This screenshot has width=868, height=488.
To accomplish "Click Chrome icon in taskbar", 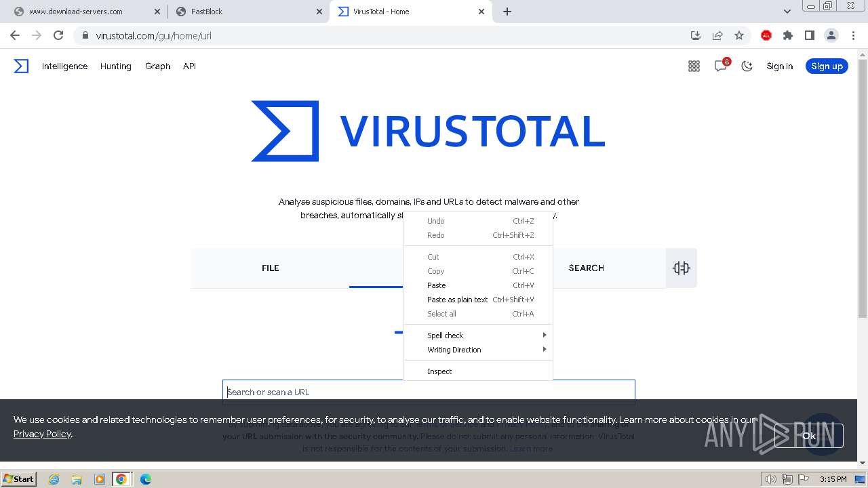I will coord(121,479).
